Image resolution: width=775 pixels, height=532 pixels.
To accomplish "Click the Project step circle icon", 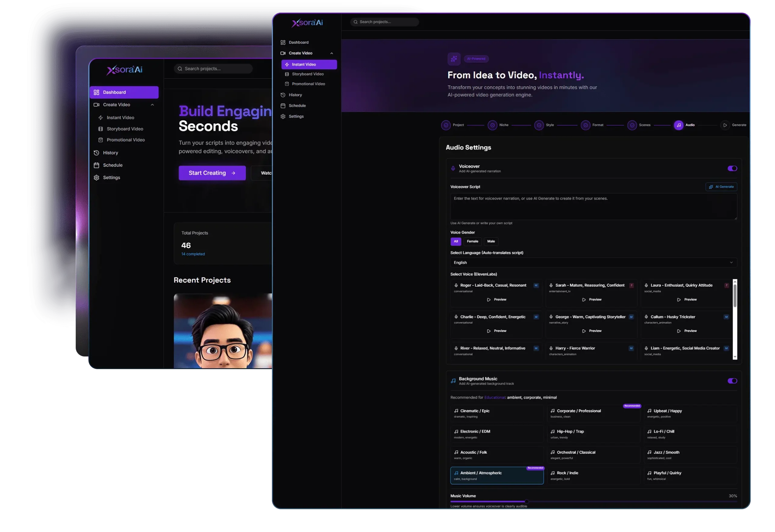I will coord(446,125).
